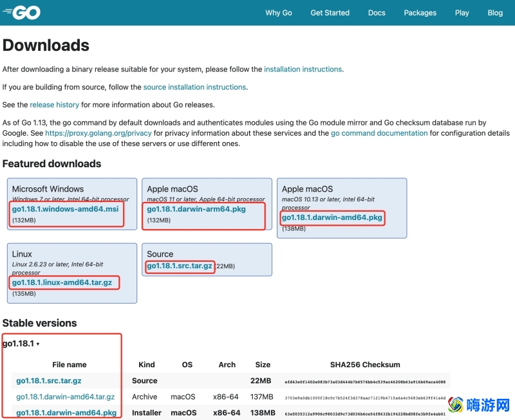View the release history link
This screenshot has height=420, width=515.
[x=55, y=105]
